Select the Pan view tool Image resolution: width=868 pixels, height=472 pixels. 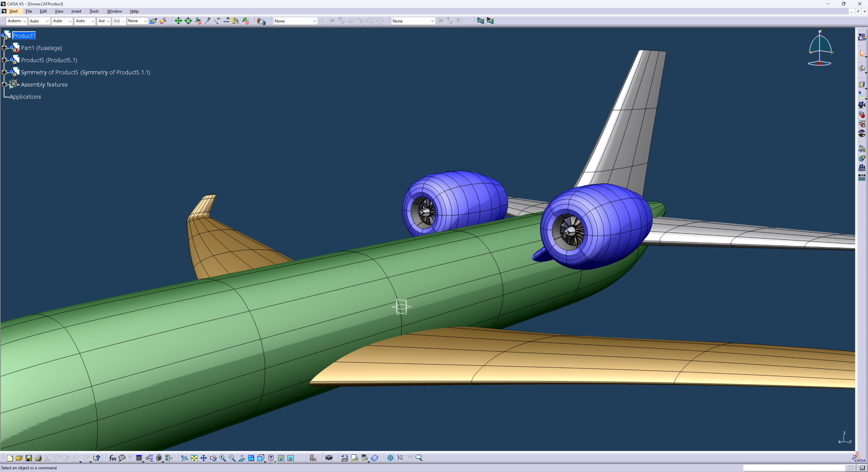click(x=203, y=458)
